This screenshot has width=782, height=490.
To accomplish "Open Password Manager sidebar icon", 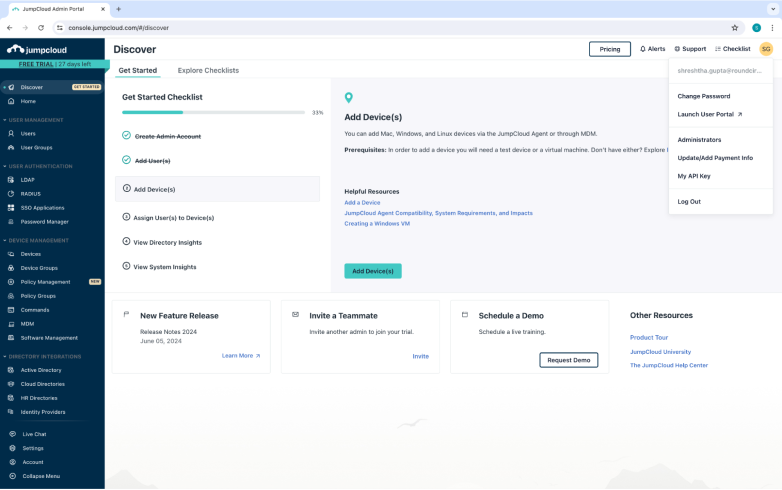I will [x=11, y=221].
